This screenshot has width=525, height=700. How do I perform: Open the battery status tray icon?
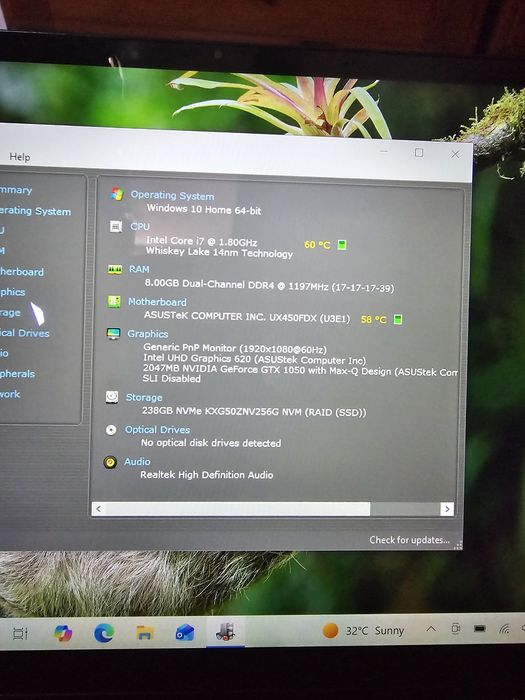tap(480, 629)
